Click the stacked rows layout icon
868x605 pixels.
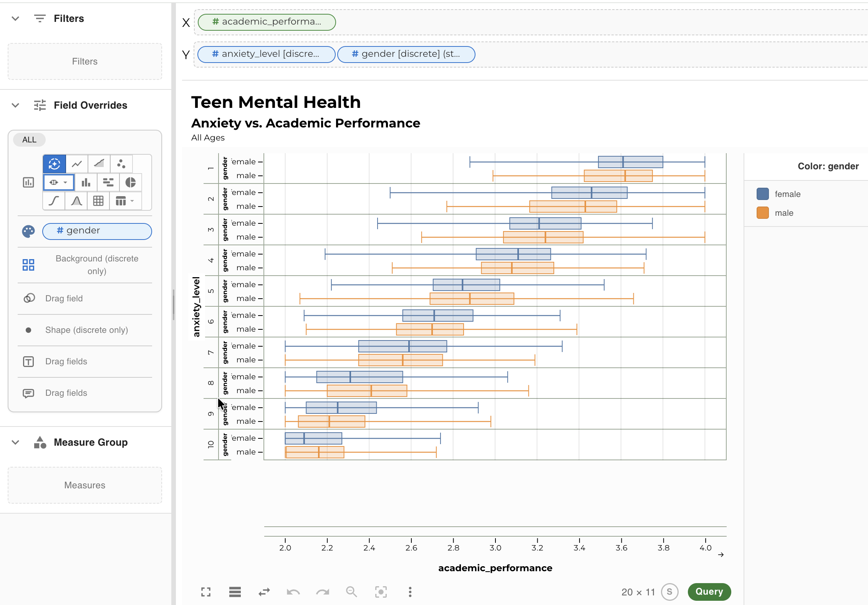pyautogui.click(x=235, y=592)
